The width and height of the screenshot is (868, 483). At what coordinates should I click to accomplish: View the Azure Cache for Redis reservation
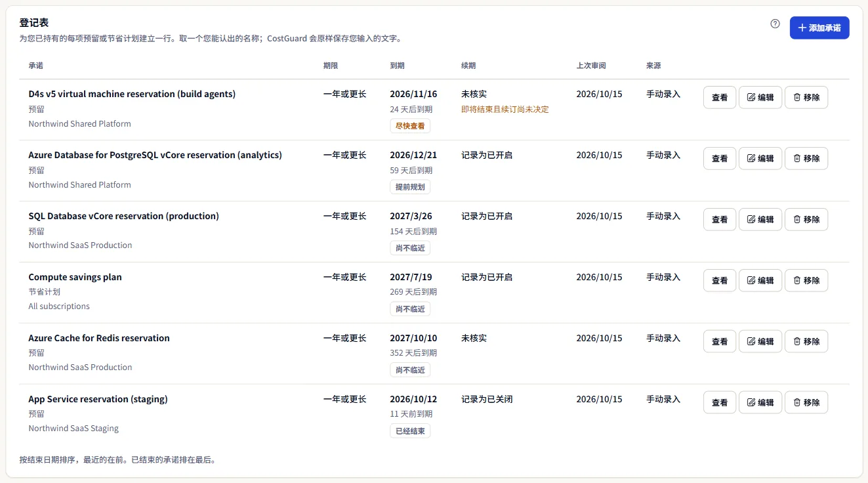[x=720, y=341]
